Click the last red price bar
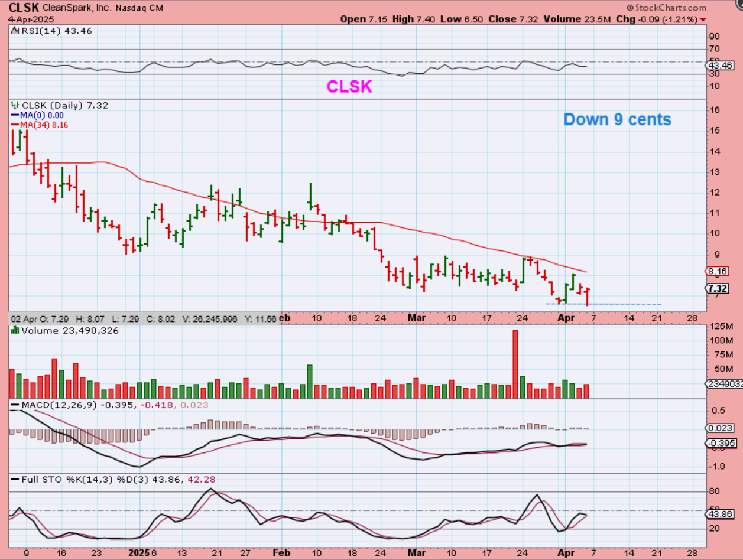 coord(587,296)
